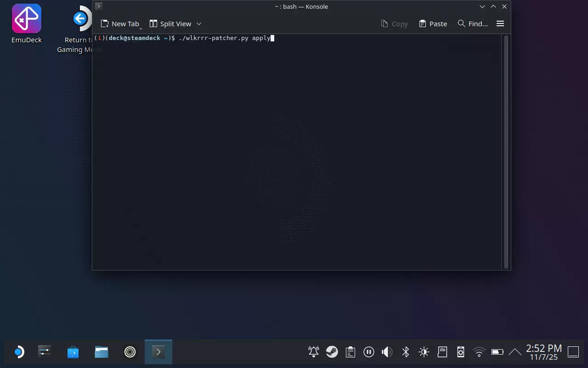This screenshot has height=368, width=588.
Task: Click the Copy toolbar button
Action: click(394, 24)
